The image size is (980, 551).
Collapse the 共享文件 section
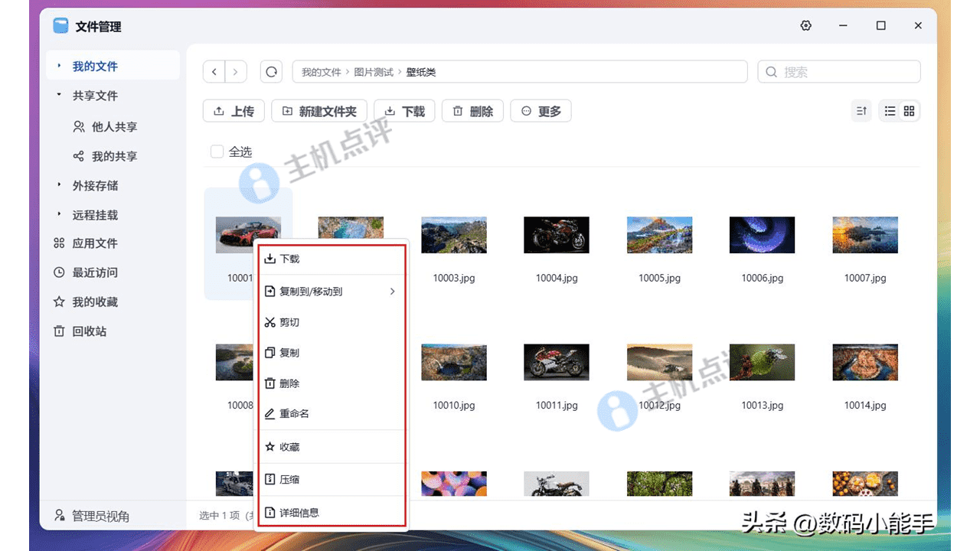pyautogui.click(x=60, y=95)
